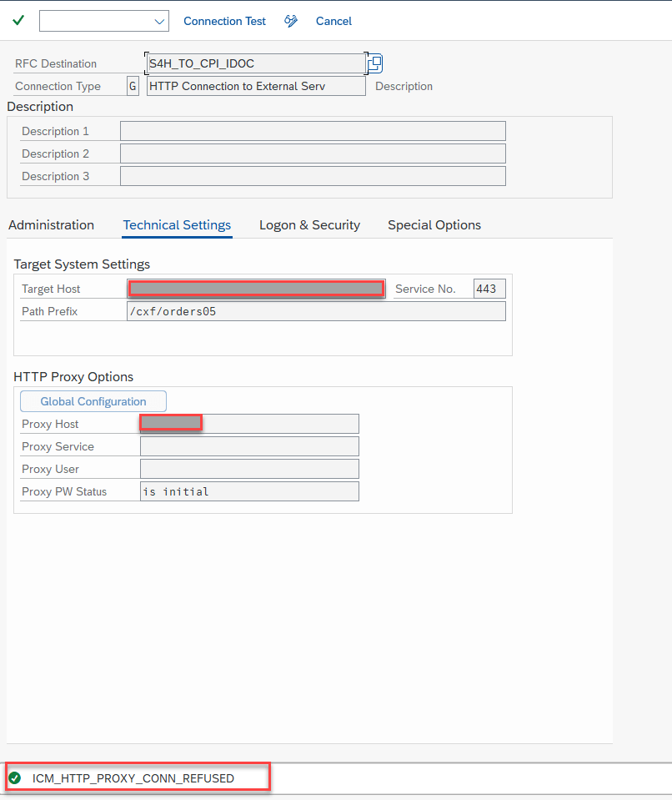Select the Technical Settings tab

177,225
